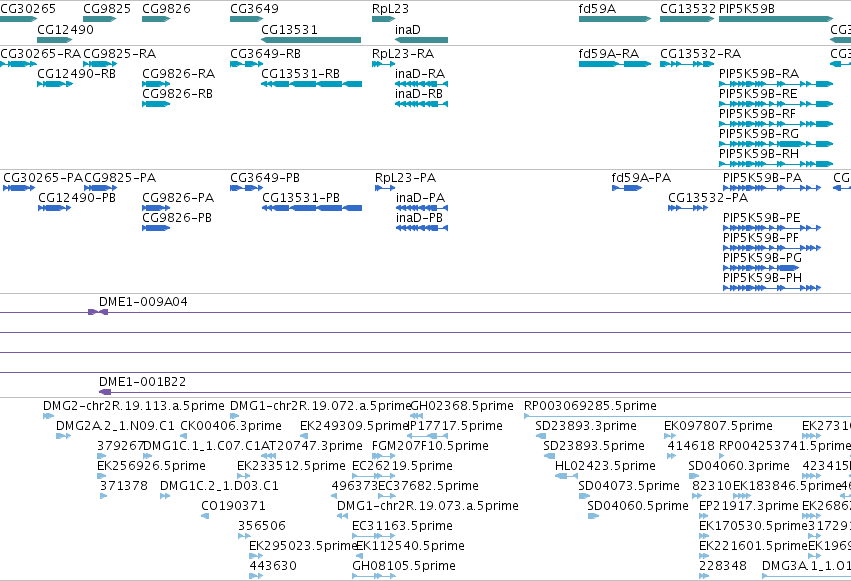Image resolution: width=851 pixels, height=581 pixels.
Task: Click the purple DME1-001B22 arrow glyph
Action: click(105, 392)
